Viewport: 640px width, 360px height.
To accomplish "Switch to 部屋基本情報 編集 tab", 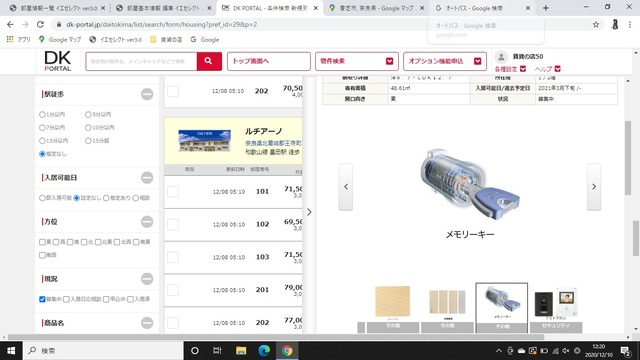I will [x=163, y=8].
